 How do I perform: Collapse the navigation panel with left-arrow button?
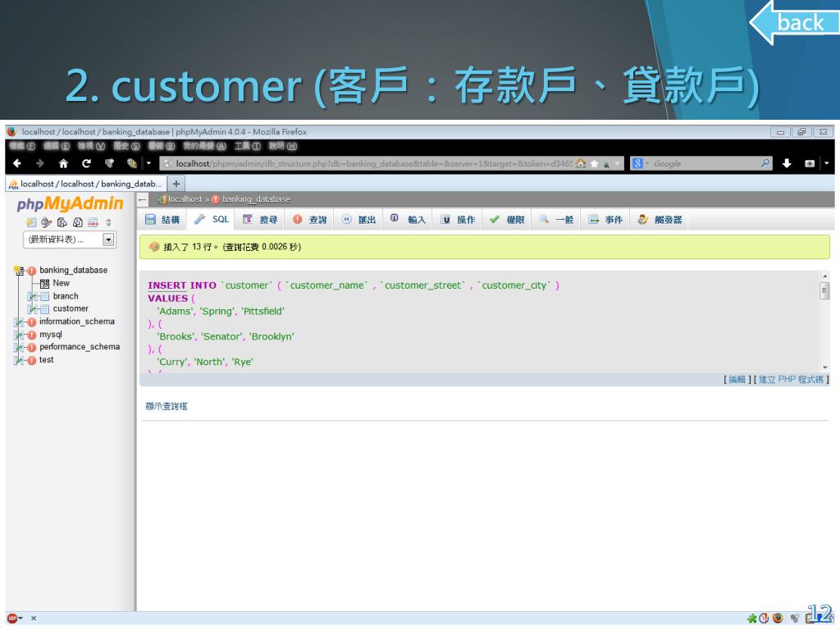[143, 199]
